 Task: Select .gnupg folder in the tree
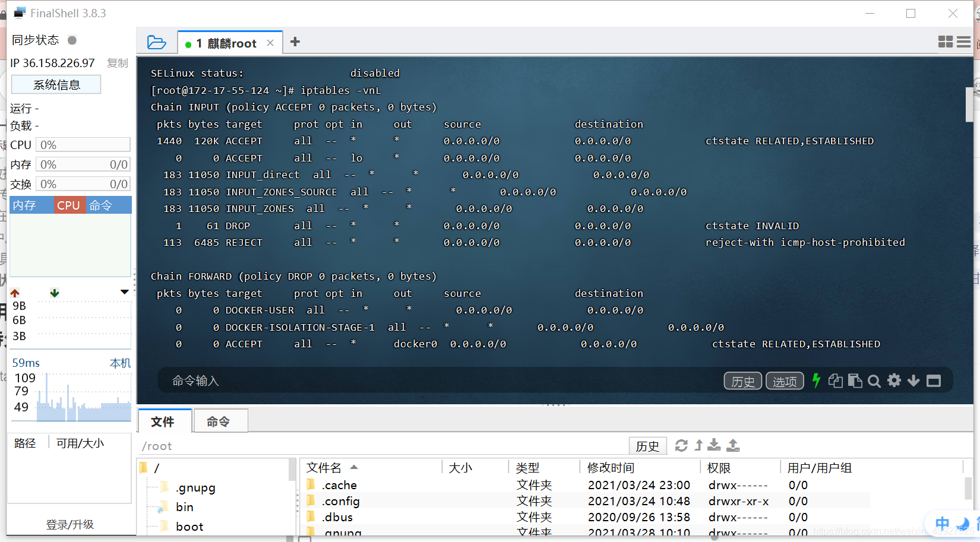(x=195, y=488)
